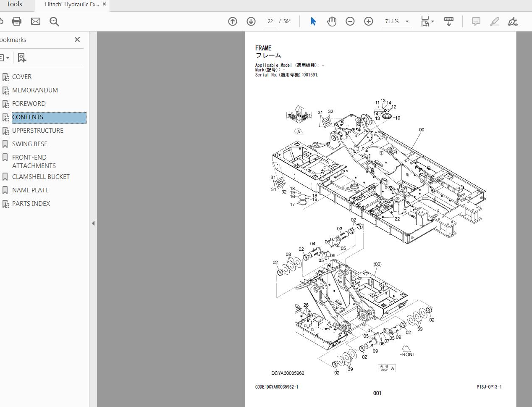
Task: Select the text Highlight tool
Action: point(494,21)
